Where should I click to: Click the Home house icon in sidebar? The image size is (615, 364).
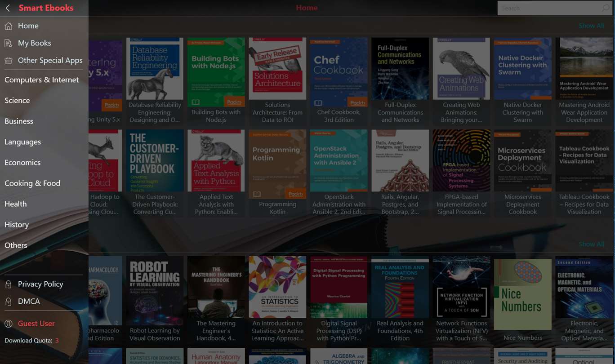coord(8,26)
